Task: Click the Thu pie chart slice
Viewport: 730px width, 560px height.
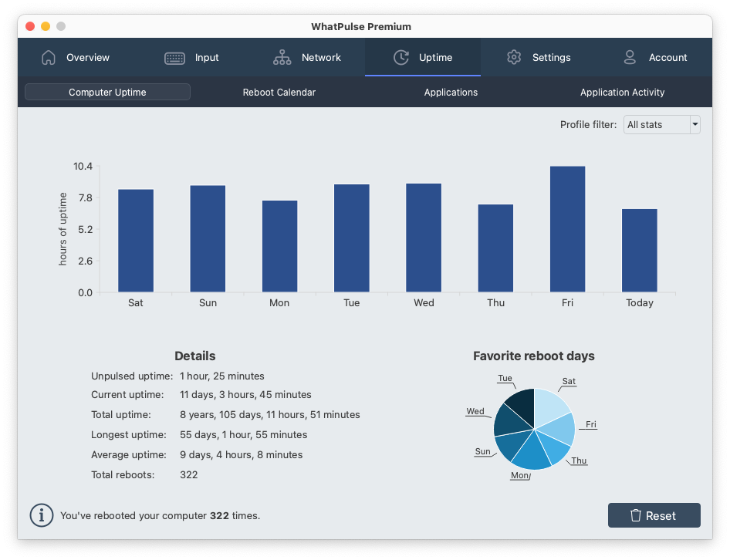Action: pos(554,448)
